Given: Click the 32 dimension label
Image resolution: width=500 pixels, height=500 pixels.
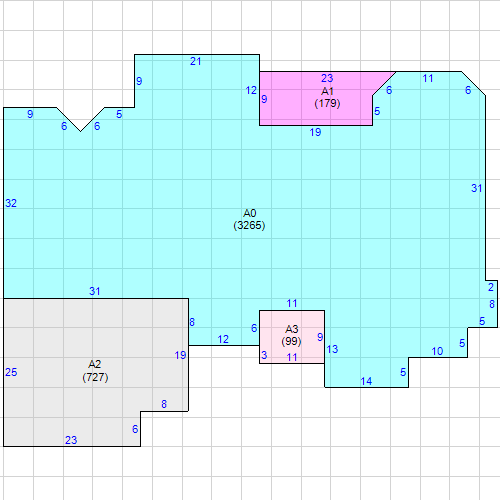Looking at the screenshot, I should 11,203.
